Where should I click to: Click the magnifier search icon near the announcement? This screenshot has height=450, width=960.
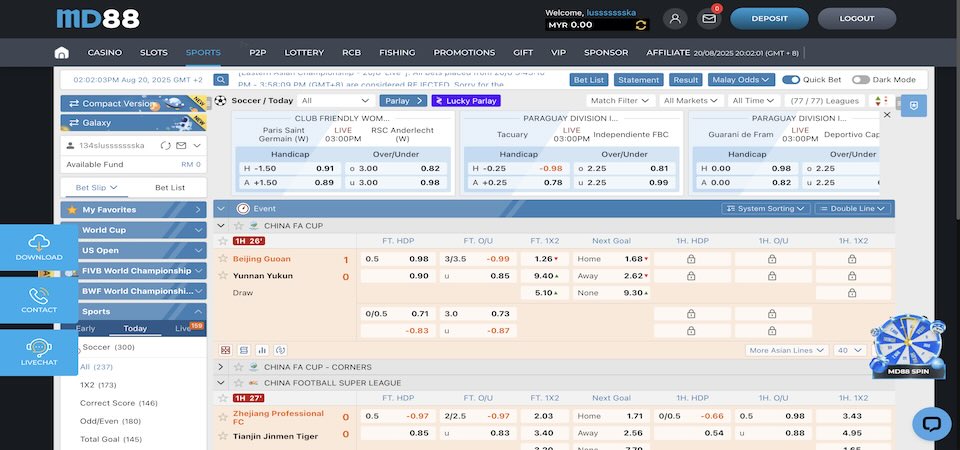point(220,80)
